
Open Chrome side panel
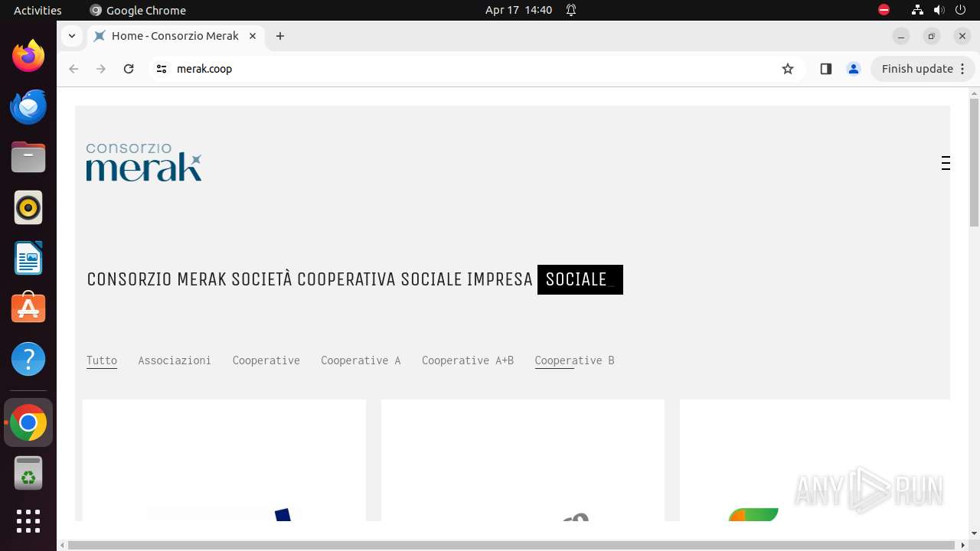(x=825, y=69)
